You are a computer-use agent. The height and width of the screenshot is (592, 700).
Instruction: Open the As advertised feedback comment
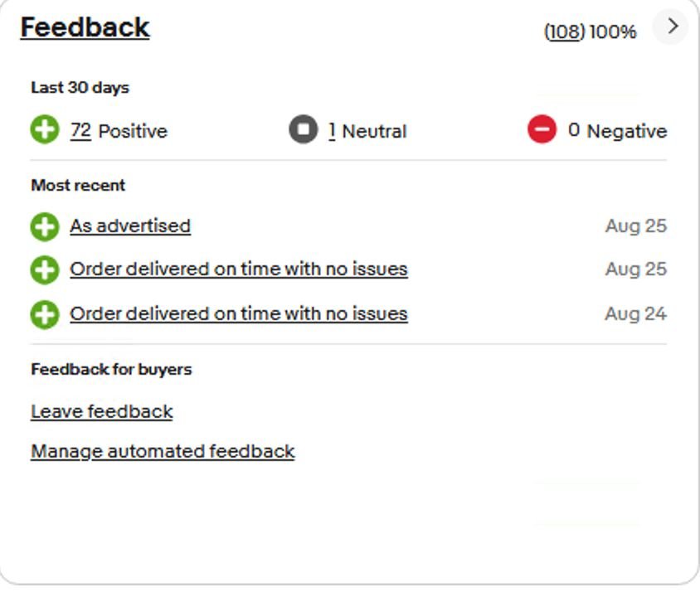pyautogui.click(x=130, y=226)
